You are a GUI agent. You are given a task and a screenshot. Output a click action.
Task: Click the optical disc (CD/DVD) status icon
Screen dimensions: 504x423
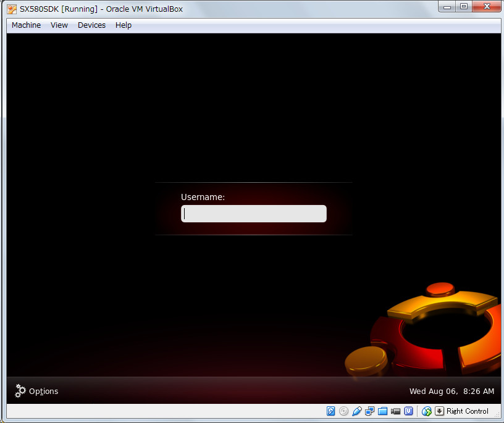344,411
